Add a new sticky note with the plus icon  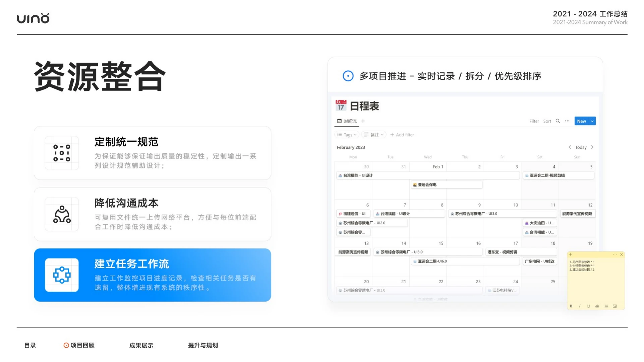point(571,255)
